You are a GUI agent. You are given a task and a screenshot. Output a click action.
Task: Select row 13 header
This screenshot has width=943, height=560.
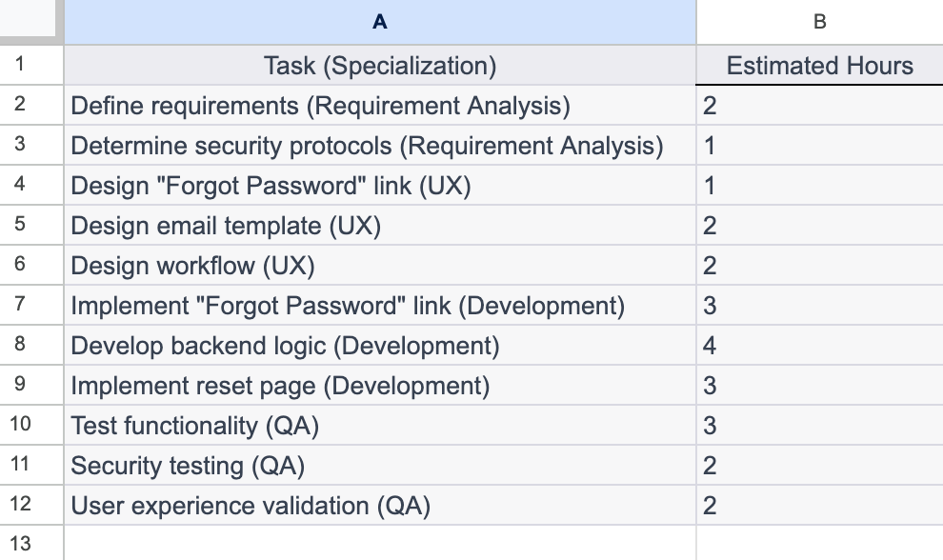(30, 543)
